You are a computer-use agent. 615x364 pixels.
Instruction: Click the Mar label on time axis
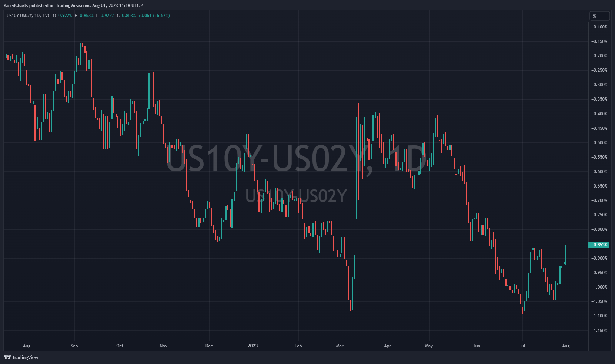[340, 346]
